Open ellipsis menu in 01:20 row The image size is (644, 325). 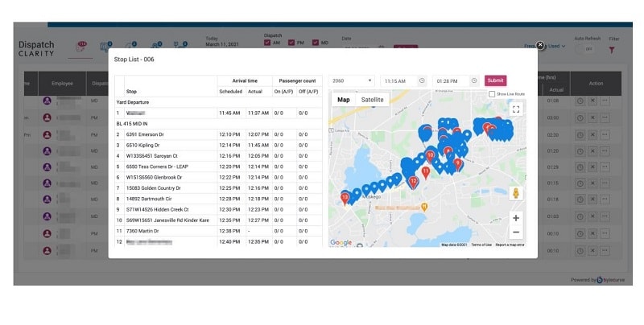pos(605,151)
